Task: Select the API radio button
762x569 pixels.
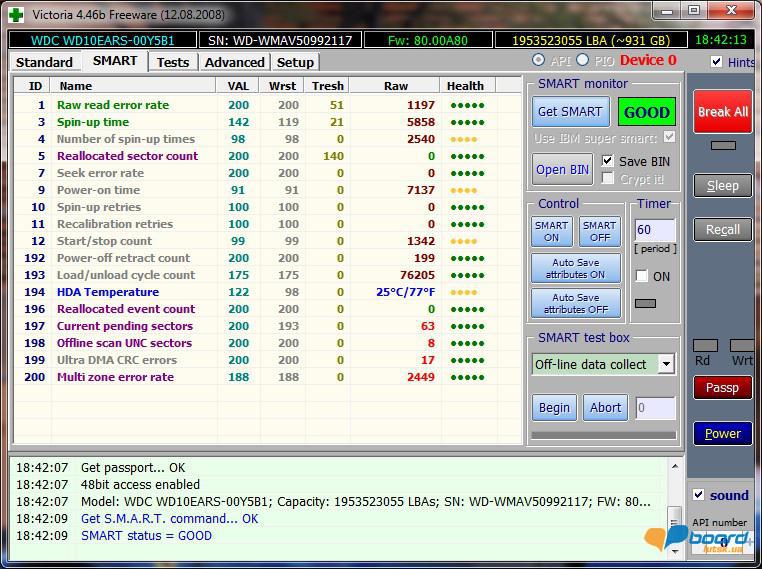Action: 539,61
